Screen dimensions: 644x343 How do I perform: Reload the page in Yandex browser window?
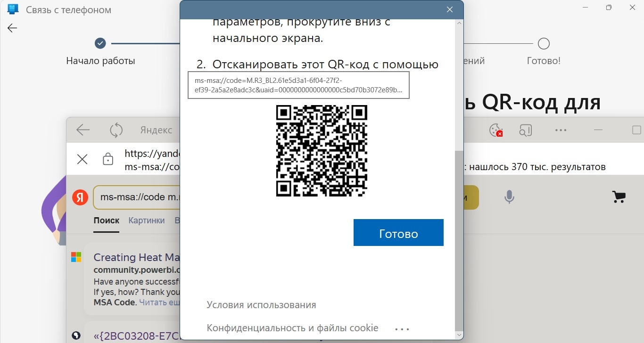pyautogui.click(x=116, y=130)
